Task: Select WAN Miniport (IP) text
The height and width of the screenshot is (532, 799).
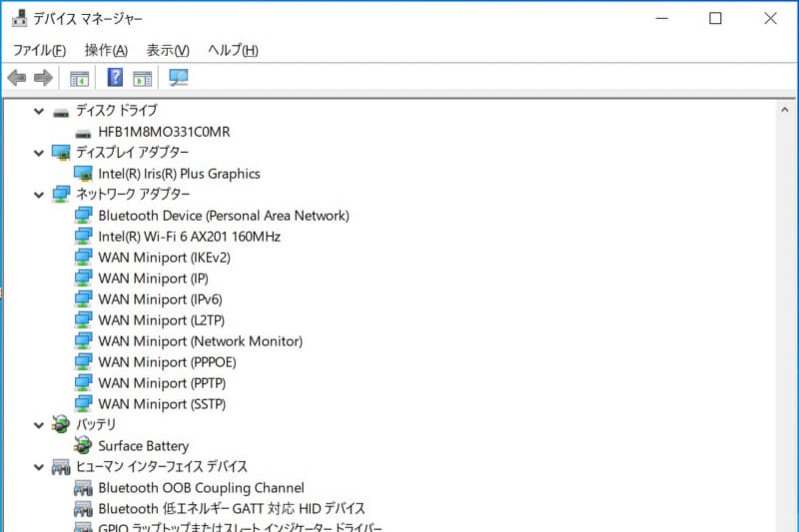Action: click(x=153, y=277)
